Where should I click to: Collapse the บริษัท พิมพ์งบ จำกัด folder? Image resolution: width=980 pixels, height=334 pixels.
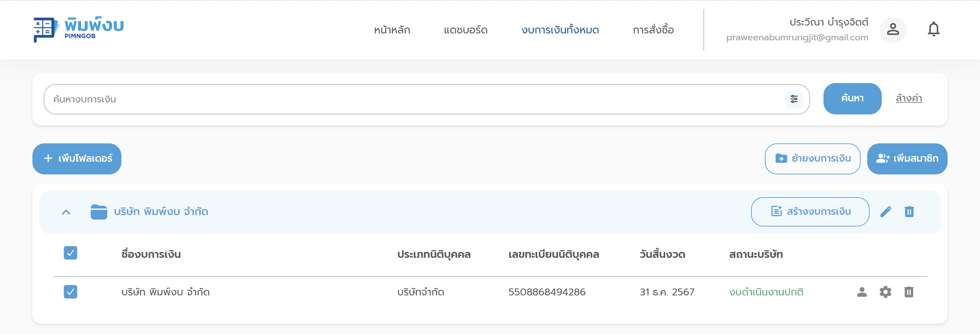[x=66, y=212]
